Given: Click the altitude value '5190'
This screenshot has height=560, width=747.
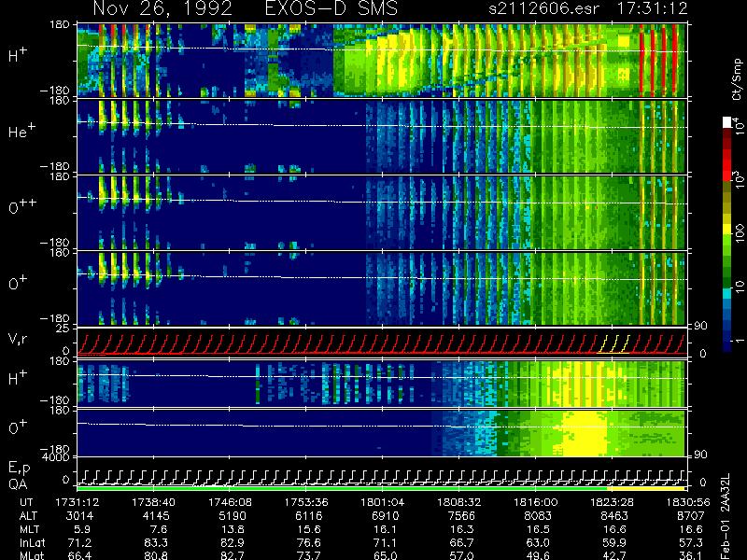Looking at the screenshot, I should [232, 516].
